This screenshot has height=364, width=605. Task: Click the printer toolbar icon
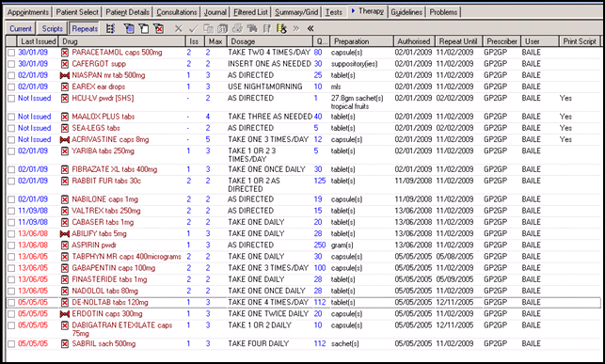point(237,28)
